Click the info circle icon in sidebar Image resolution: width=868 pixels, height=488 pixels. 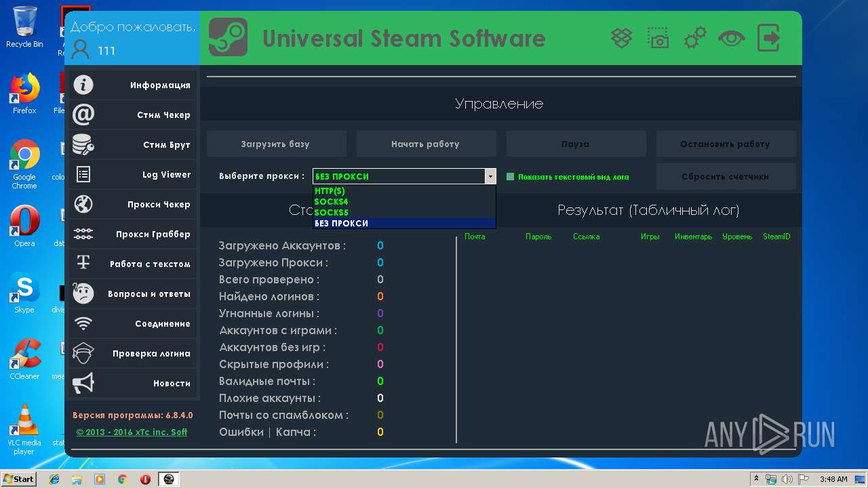[x=83, y=85]
